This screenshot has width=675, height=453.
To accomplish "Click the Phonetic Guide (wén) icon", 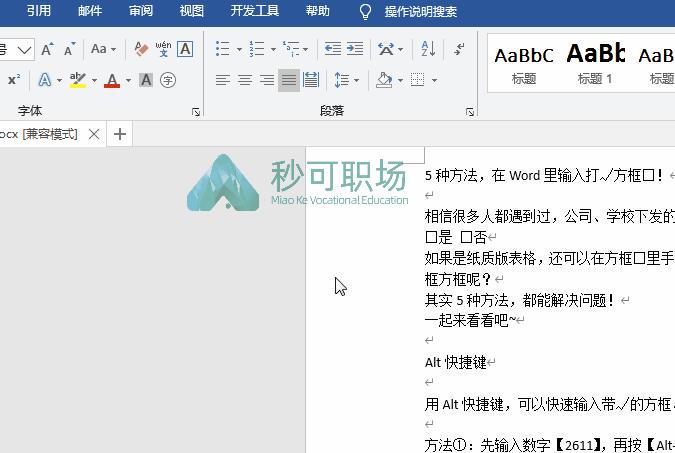I will pos(163,49).
